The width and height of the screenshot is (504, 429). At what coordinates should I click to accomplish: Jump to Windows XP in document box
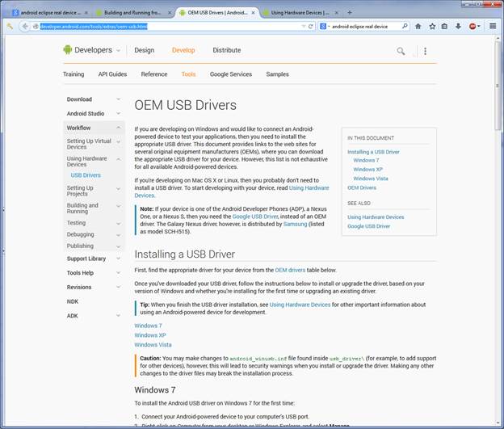coord(367,169)
